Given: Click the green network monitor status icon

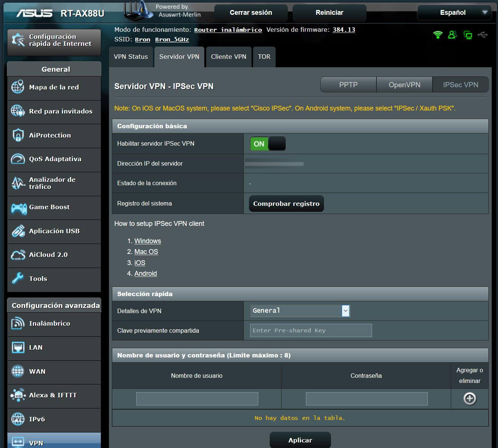Looking at the screenshot, I should pos(468,35).
